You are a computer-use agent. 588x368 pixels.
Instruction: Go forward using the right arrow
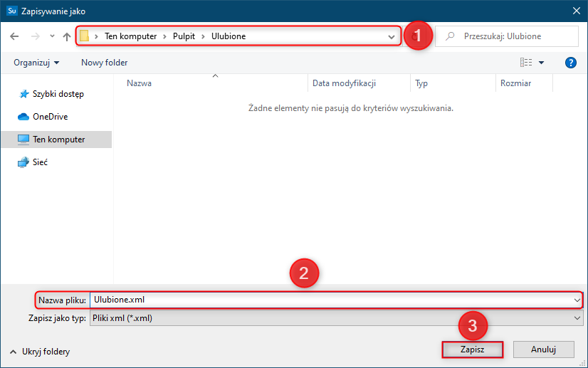(x=36, y=36)
